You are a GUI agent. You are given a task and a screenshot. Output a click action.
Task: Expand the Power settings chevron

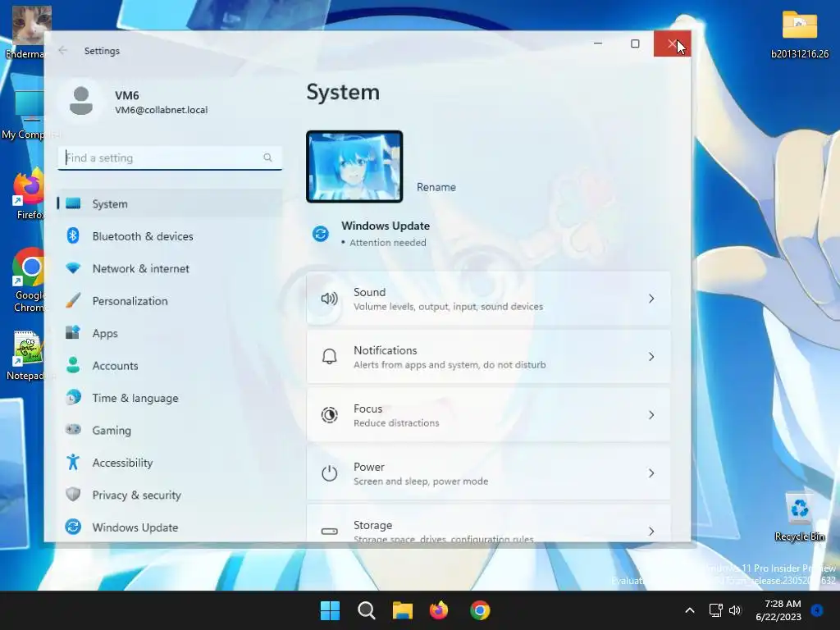coord(651,473)
